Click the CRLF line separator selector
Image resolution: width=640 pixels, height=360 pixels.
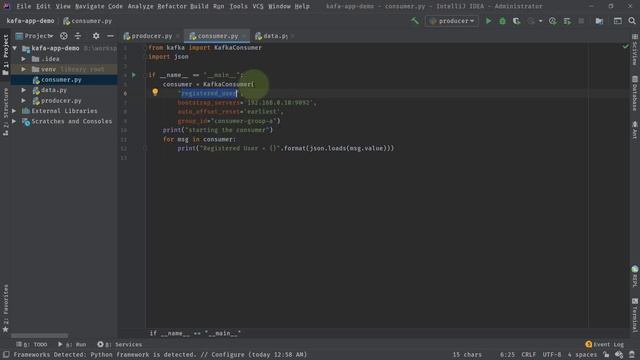(529, 355)
